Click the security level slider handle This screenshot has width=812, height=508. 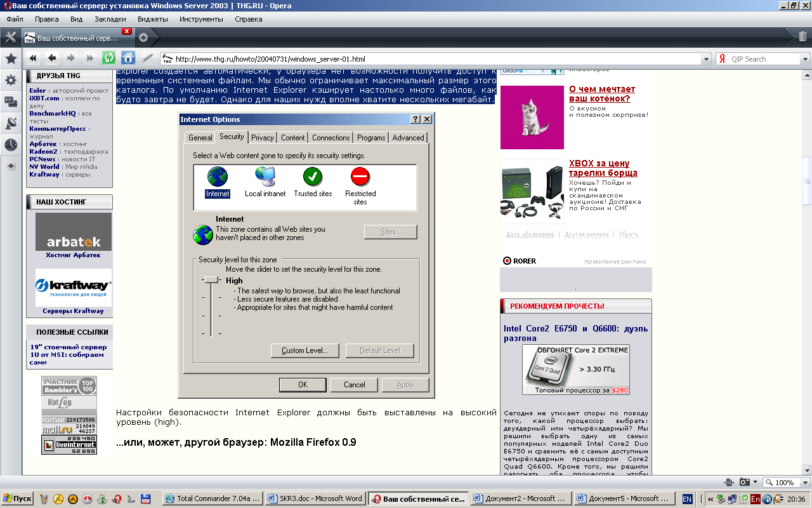pos(210,280)
